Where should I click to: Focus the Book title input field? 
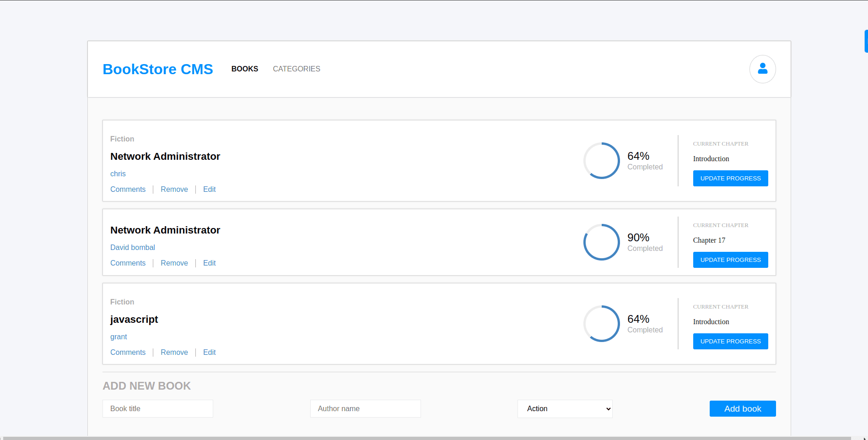158,409
